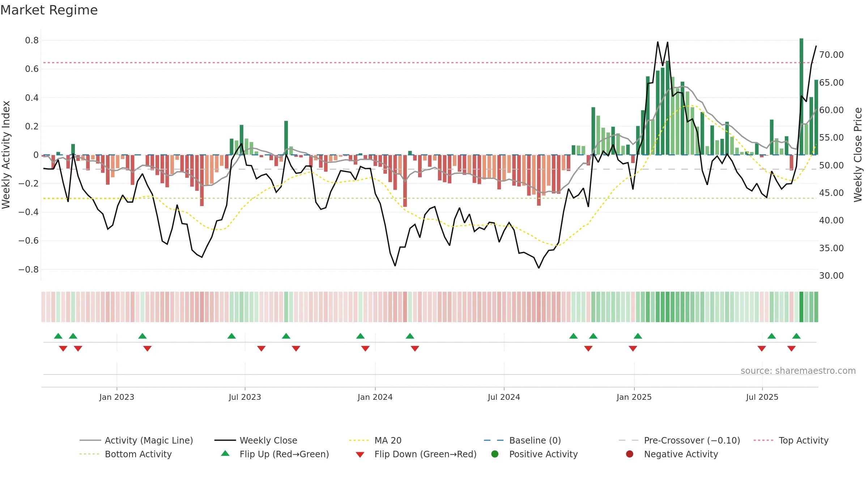868x488 pixels.
Task: Toggle the Weekly Close legend label
Action: (268, 440)
